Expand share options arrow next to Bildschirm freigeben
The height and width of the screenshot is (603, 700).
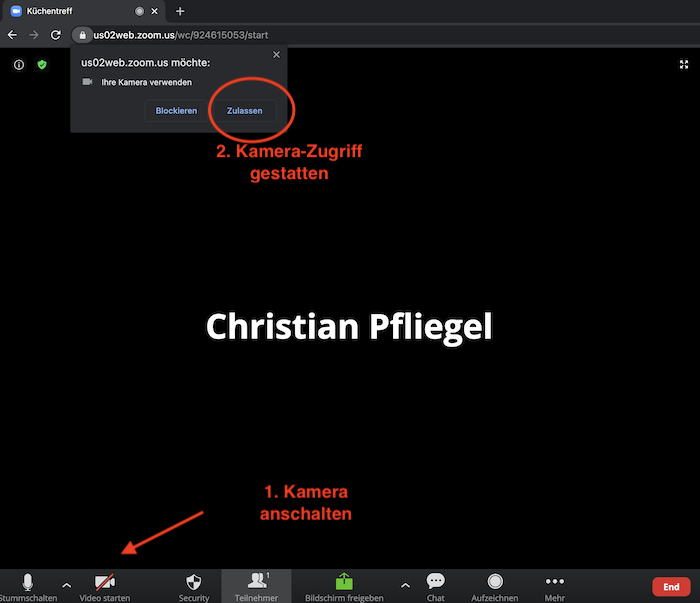click(405, 584)
